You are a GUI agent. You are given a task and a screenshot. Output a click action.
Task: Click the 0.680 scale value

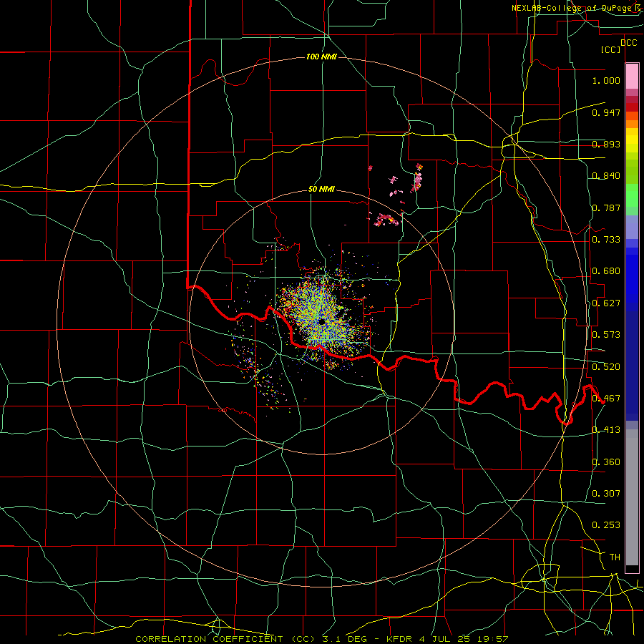tap(606, 271)
